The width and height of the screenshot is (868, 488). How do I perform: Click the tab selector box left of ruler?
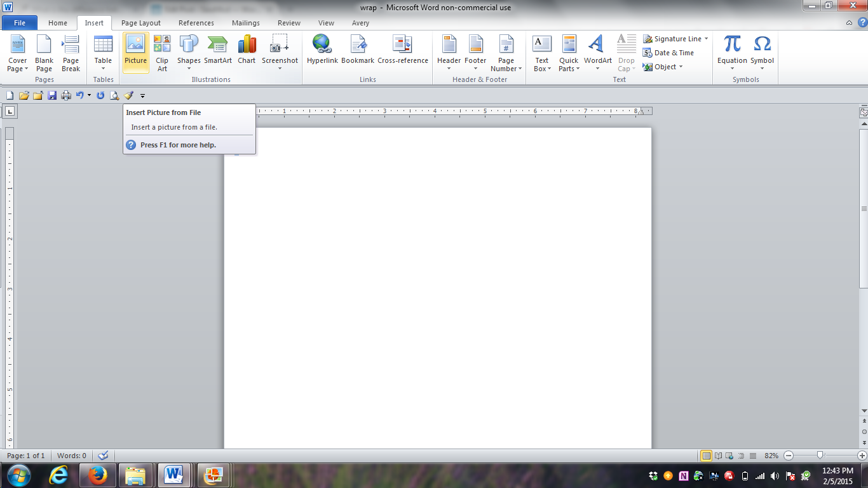tap(10, 112)
